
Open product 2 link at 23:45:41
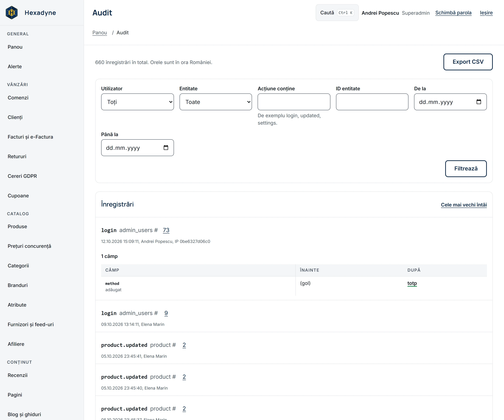pyautogui.click(x=184, y=345)
